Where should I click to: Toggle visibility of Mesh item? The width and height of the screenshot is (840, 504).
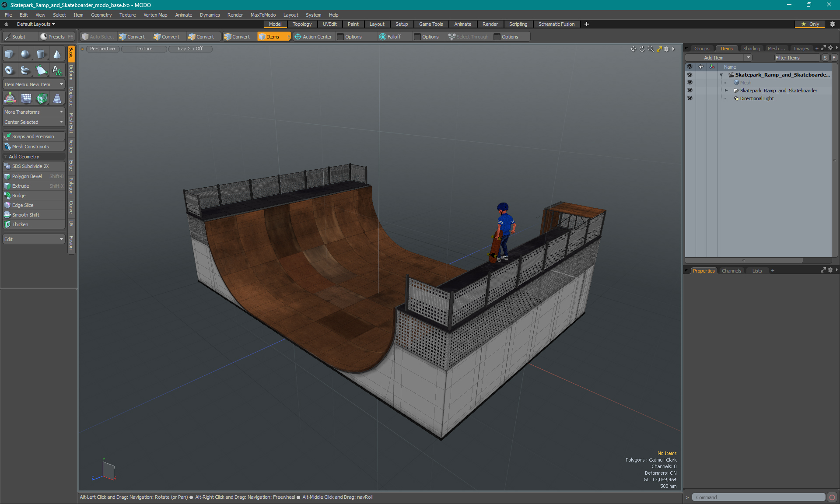[689, 83]
